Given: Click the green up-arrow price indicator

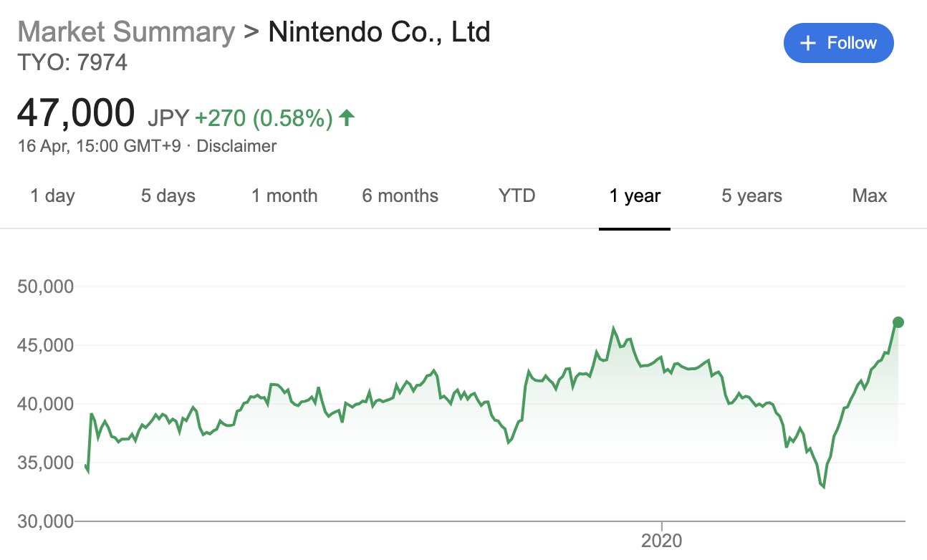Looking at the screenshot, I should click(347, 117).
